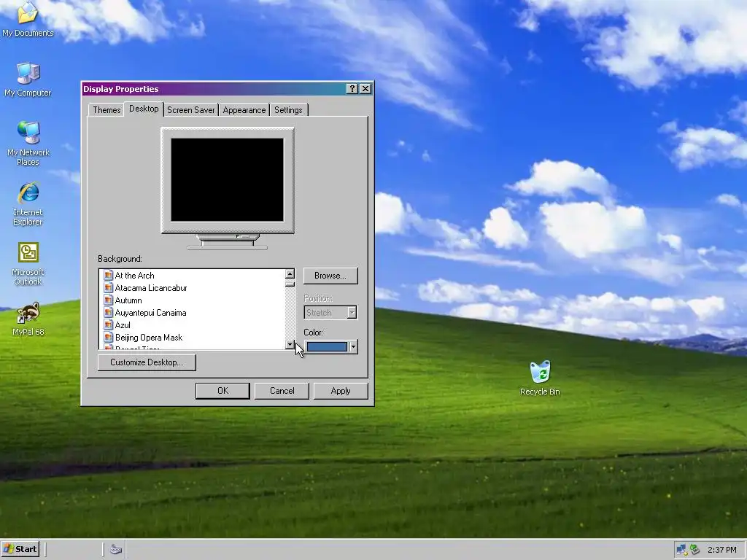Close the Display Properties dialog
Screen dimensions: 747x560
pyautogui.click(x=365, y=88)
